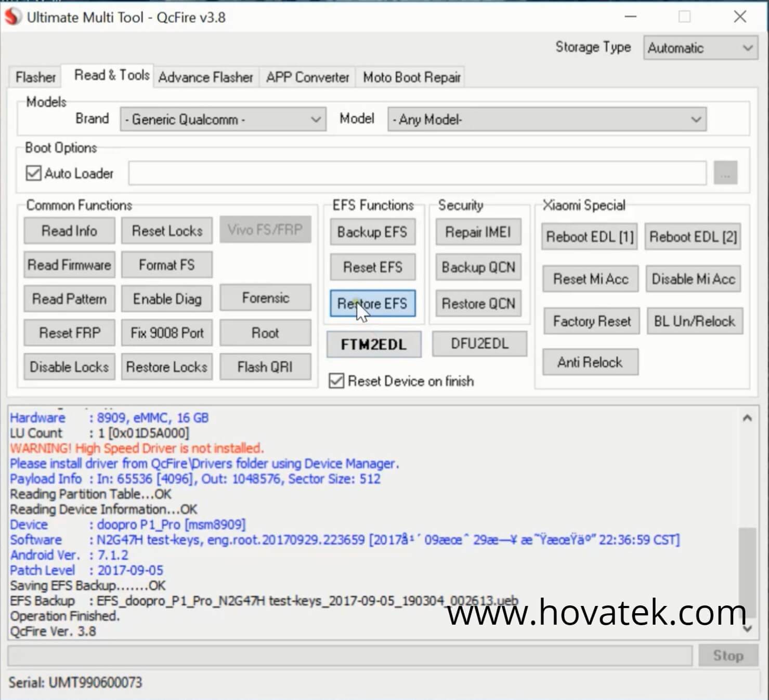
Task: Click the Read Pattern button
Action: [69, 299]
